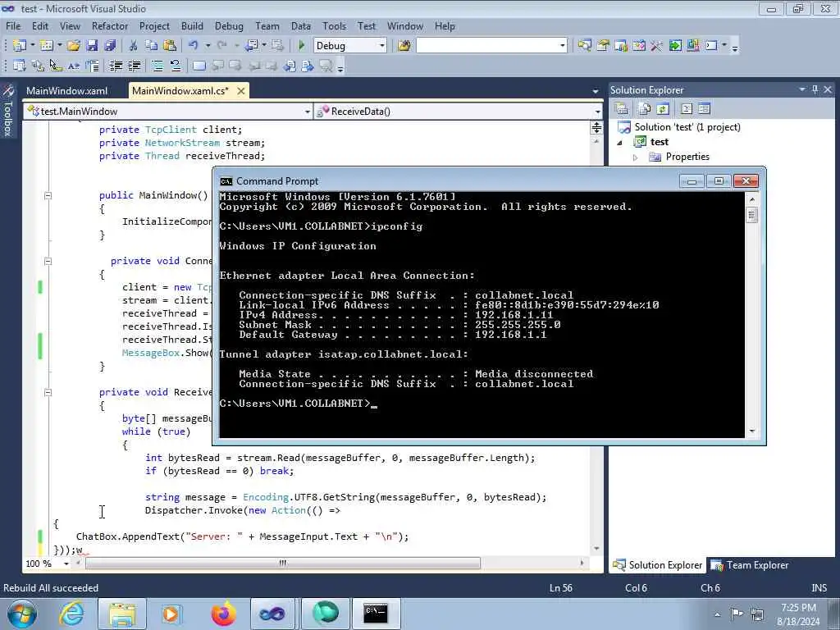Undo the last edit with the Undo arrow
The width and height of the screenshot is (840, 630).
[x=194, y=46]
